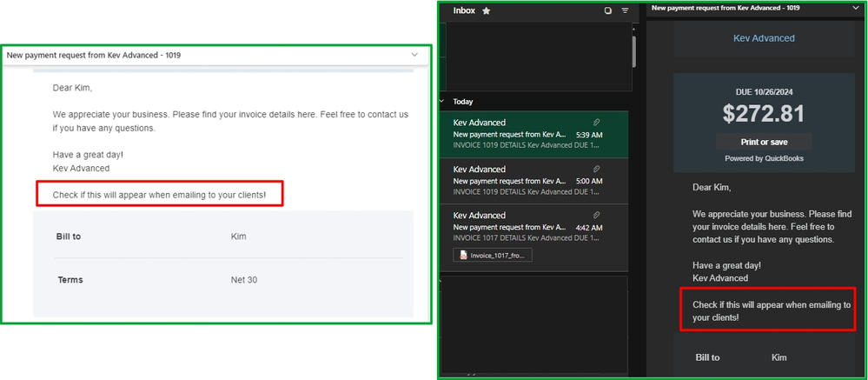Select the Kev Advanced email from 5:39 AM
This screenshot has width=868, height=380.
click(x=534, y=134)
